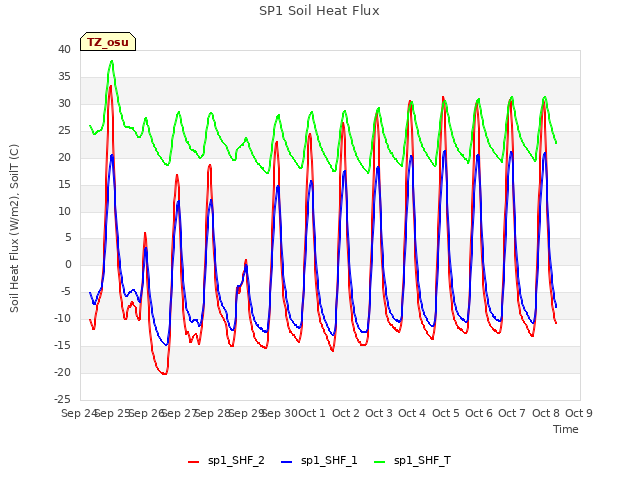Click the Oct 9 x-axis label
This screenshot has height=480, width=640.
click(579, 413)
